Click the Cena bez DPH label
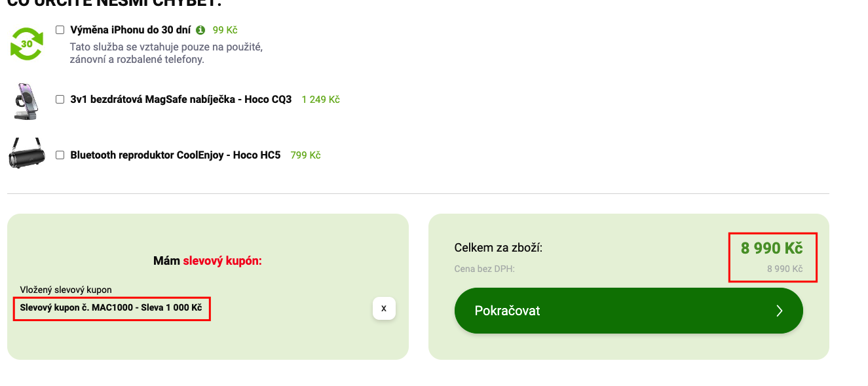868x386 pixels. point(484,269)
